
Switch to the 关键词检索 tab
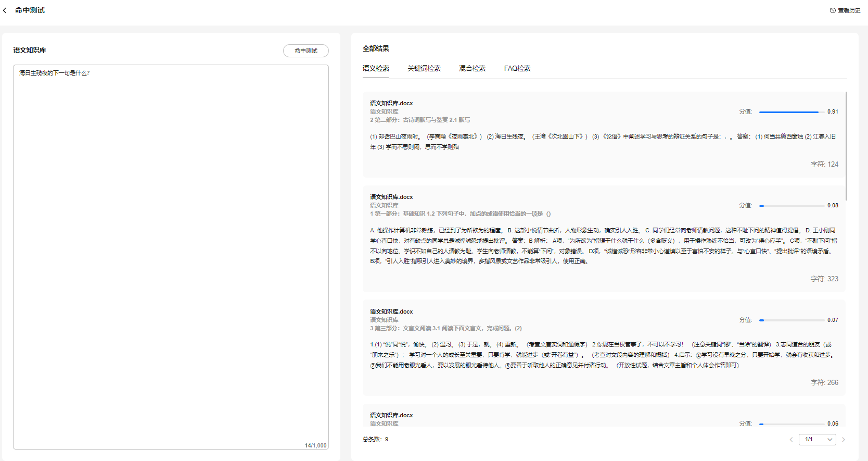click(424, 69)
